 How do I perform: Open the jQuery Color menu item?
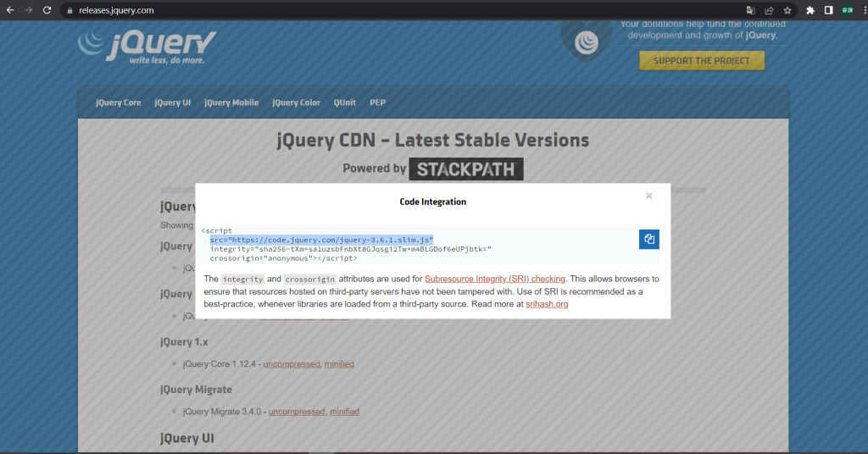coord(296,102)
